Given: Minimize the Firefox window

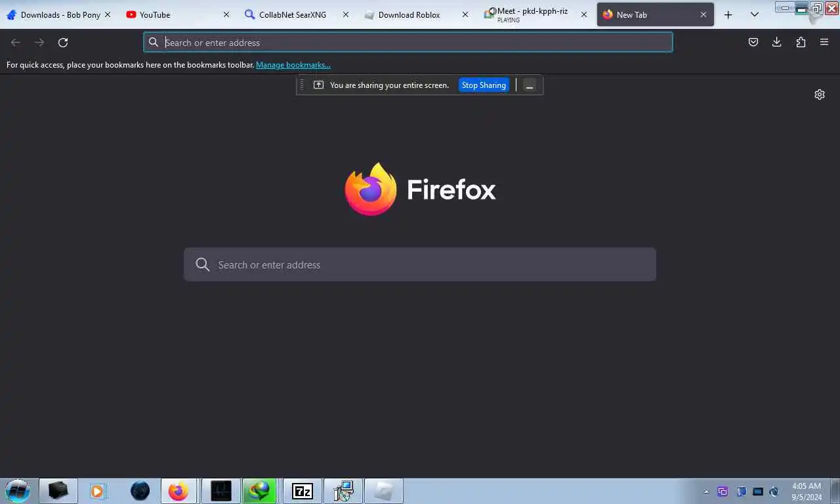Looking at the screenshot, I should [801, 9].
